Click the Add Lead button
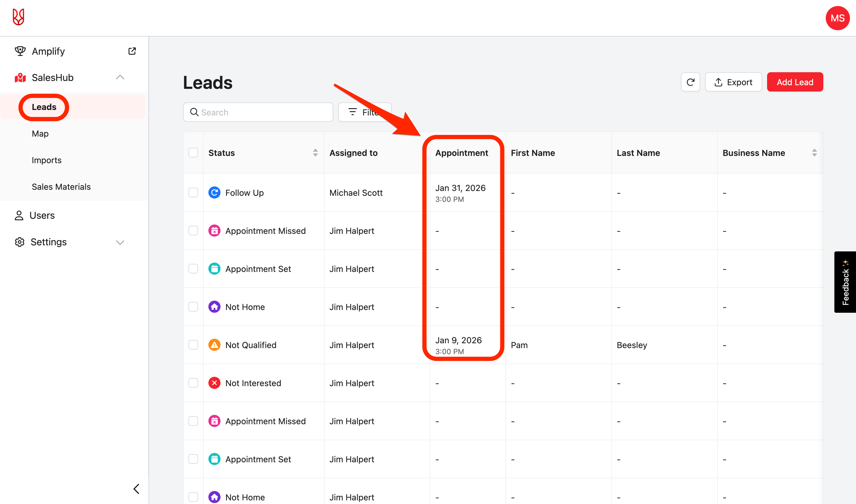This screenshot has height=504, width=856. point(795,82)
